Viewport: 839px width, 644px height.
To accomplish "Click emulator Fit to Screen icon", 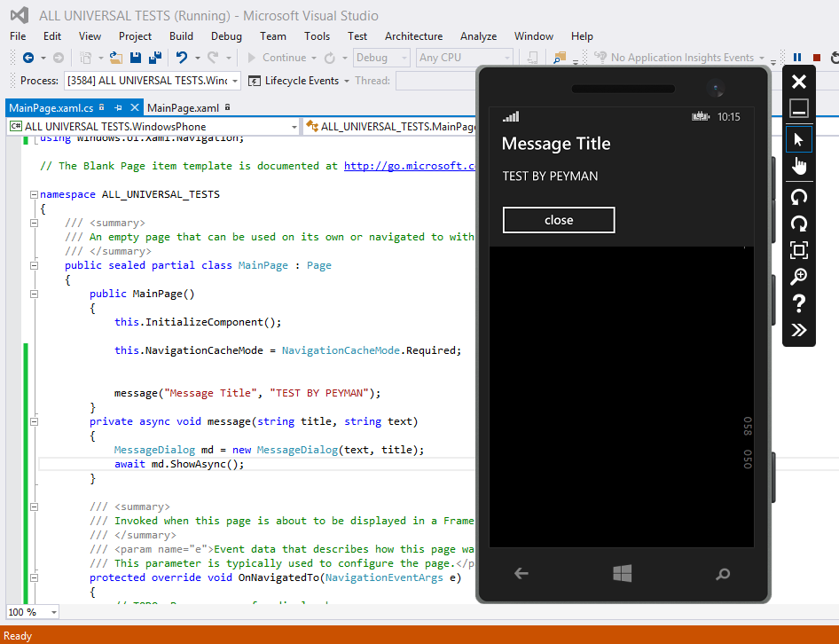I will (x=799, y=250).
